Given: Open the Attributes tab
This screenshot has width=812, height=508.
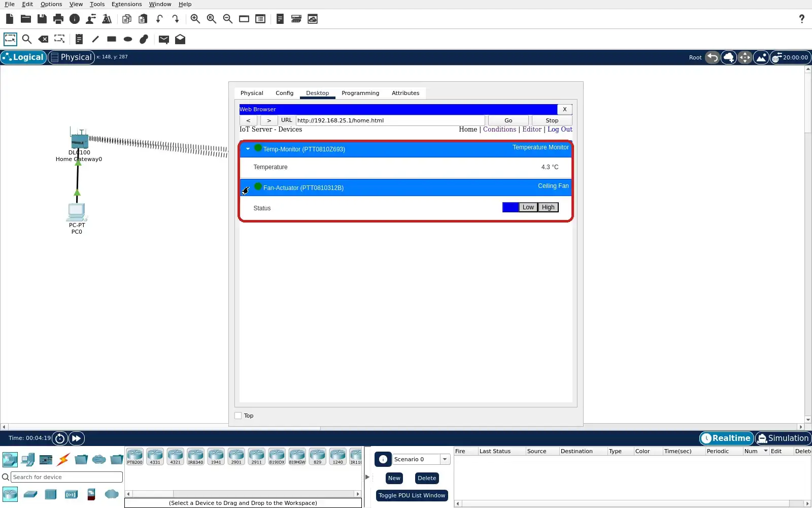Looking at the screenshot, I should (405, 93).
